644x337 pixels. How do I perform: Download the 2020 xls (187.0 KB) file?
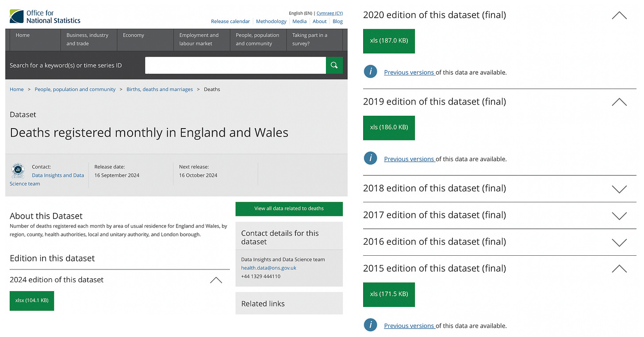[389, 41]
